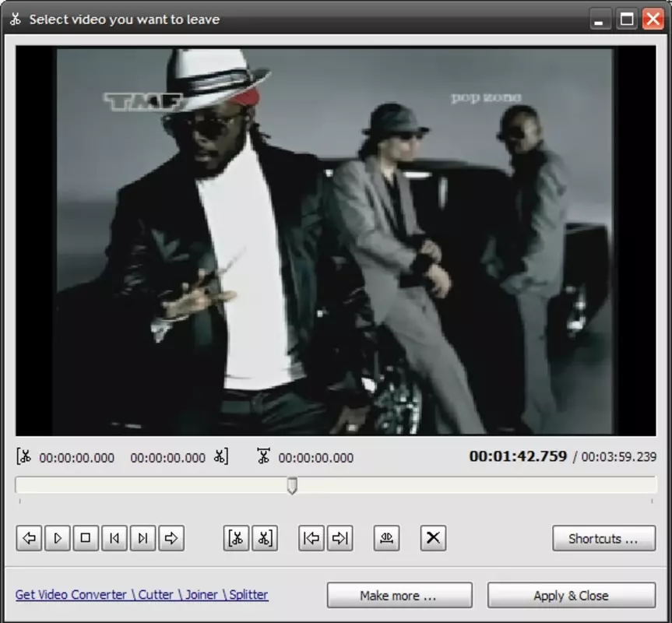Click the timeline slider thumb
Image resolution: width=672 pixels, height=623 pixels.
coord(292,485)
